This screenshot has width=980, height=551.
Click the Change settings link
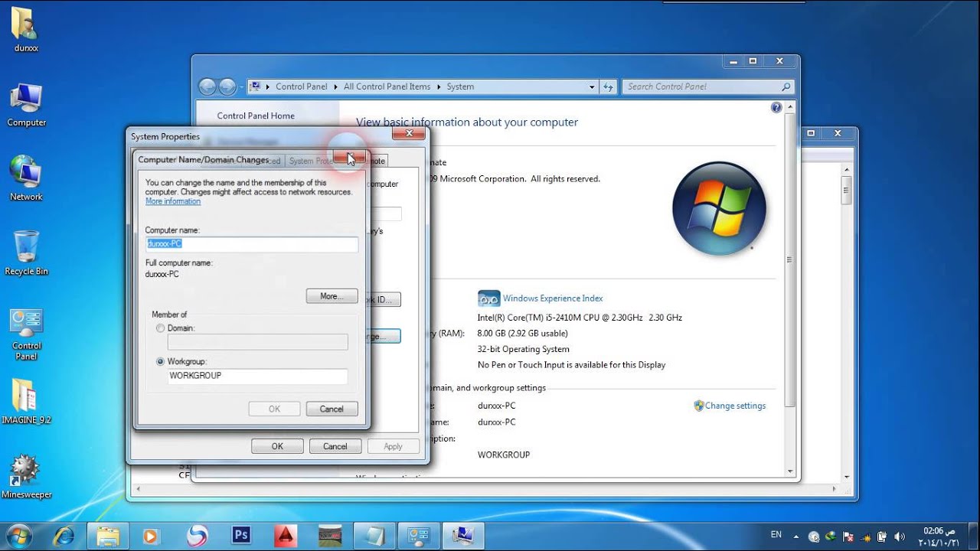[x=735, y=406]
